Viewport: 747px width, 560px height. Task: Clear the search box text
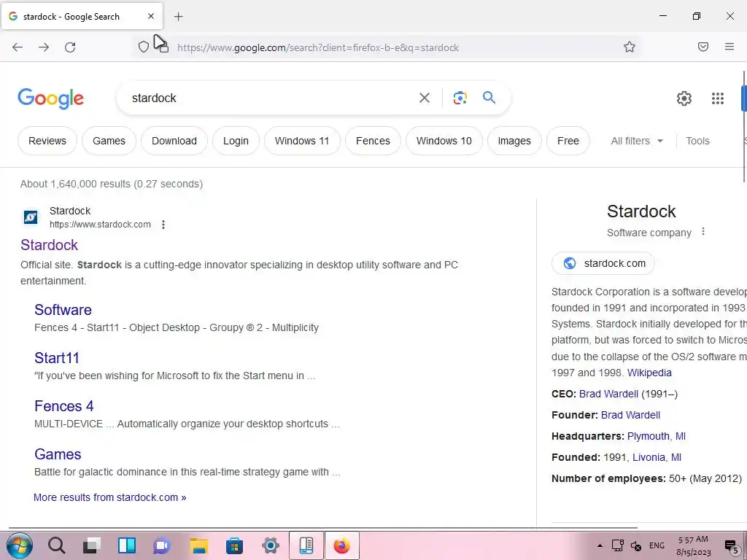tap(425, 98)
